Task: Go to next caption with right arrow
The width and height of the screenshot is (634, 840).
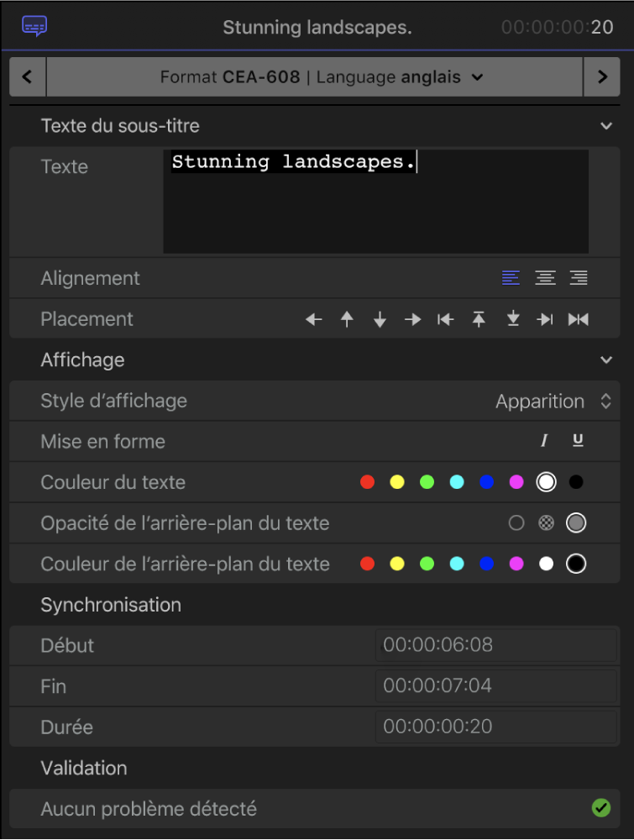Action: pos(602,77)
